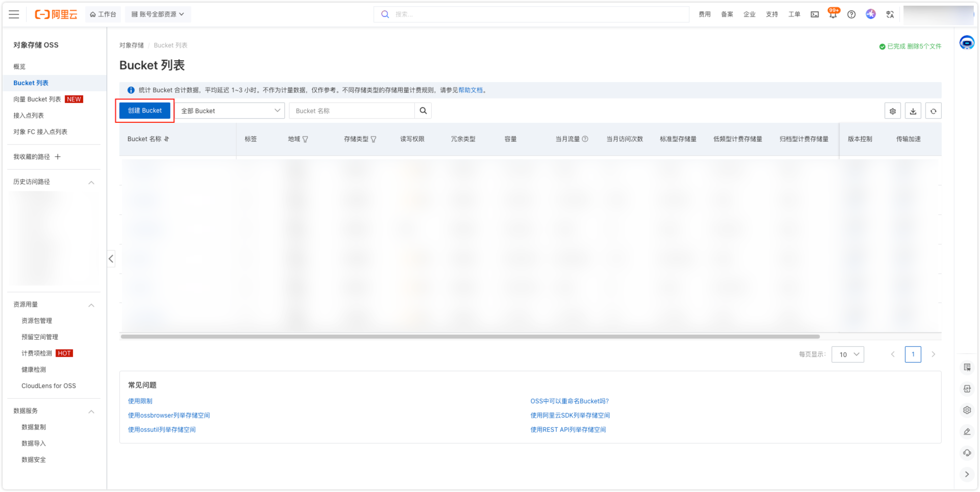Open Cloud Shell terminal icon
Screen dimensions: 980x492
814,15
